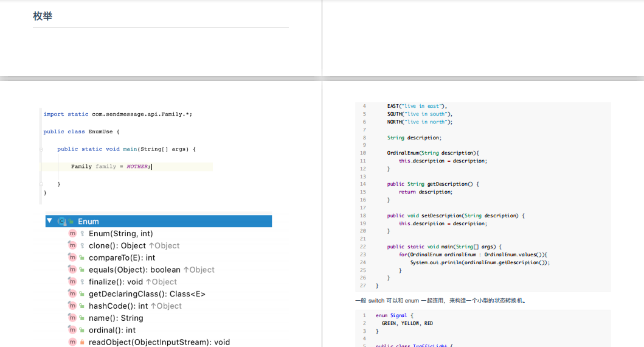Click method icon of finalize(): void row
This screenshot has width=644, height=347.
coord(72,282)
